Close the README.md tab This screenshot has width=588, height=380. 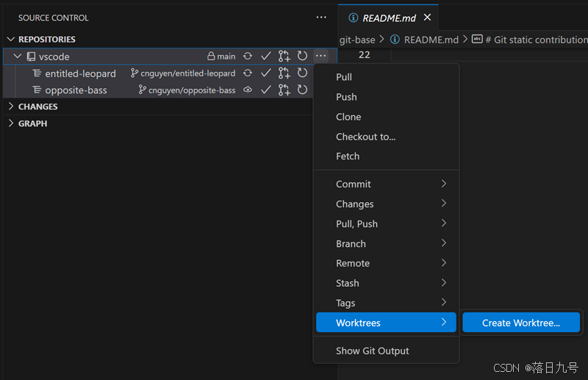pos(427,17)
